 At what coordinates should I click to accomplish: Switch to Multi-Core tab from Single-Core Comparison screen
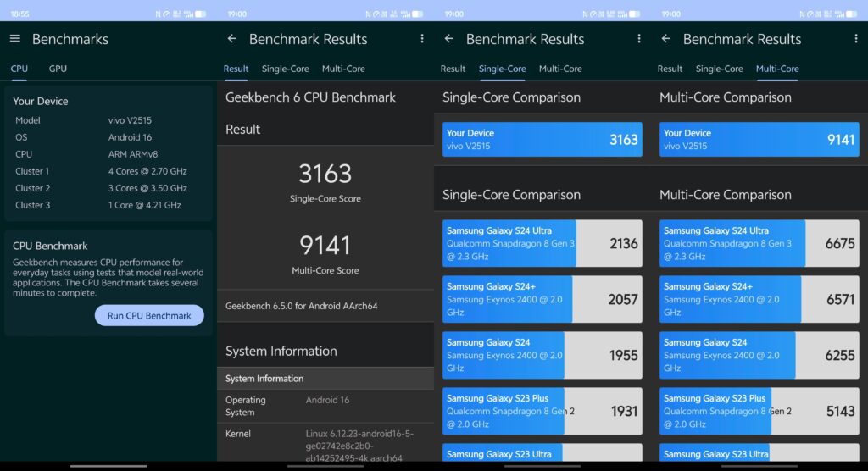point(560,69)
